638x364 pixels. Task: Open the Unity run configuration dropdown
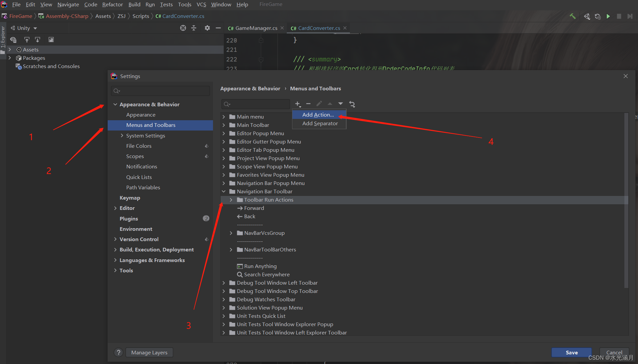click(36, 28)
